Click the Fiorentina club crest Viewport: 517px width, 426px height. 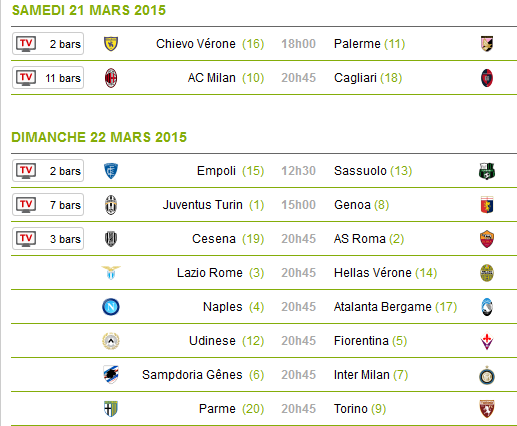pyautogui.click(x=487, y=341)
